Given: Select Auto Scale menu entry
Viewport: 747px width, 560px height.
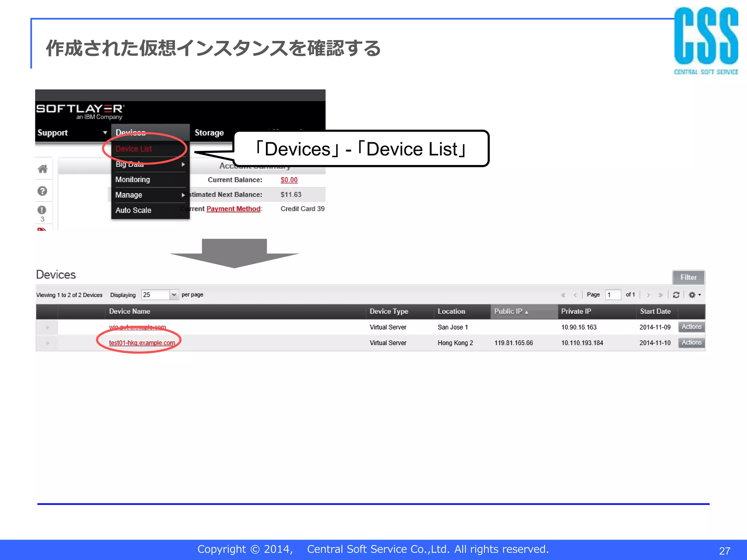Looking at the screenshot, I should [x=133, y=210].
